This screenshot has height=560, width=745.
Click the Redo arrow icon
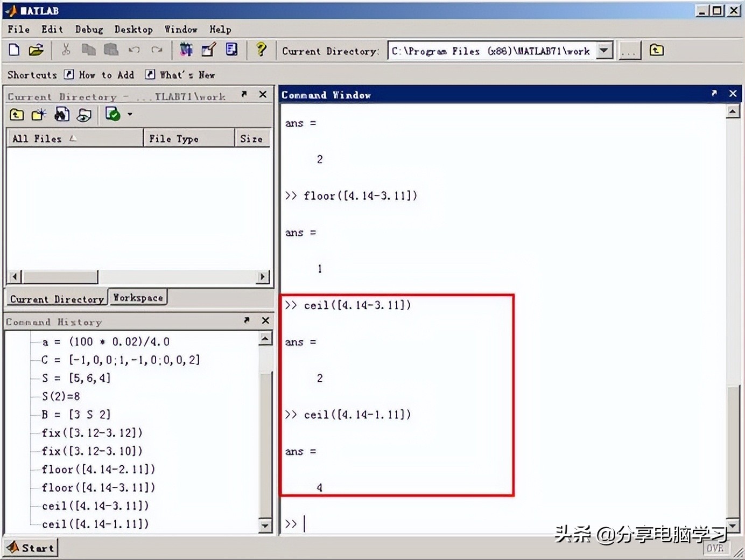(x=157, y=50)
